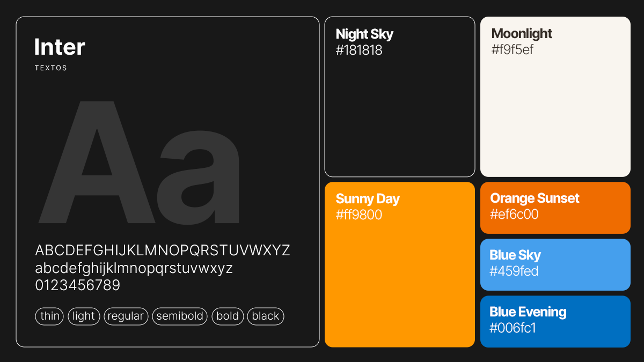Screen dimensions: 644x362
Task: Click the thin weight pill
Action: click(x=49, y=316)
